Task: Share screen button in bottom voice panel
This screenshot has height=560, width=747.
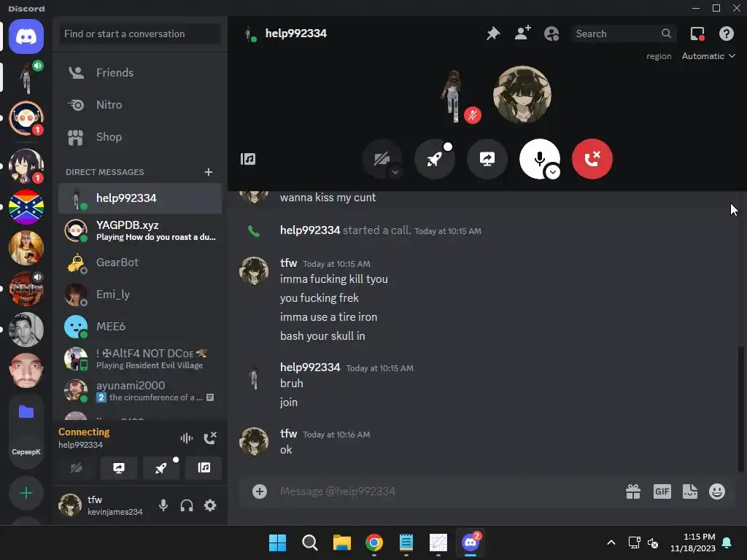Action: (x=119, y=468)
